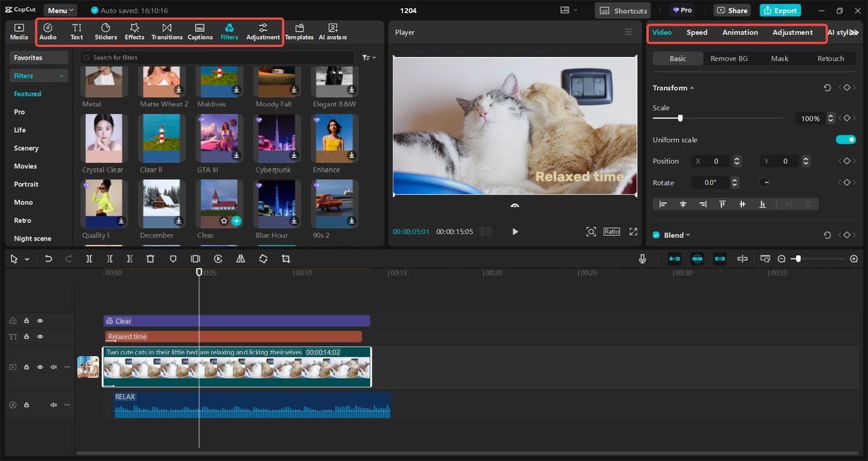The height and width of the screenshot is (461, 868).
Task: Delete the selected clip
Action: 151,259
